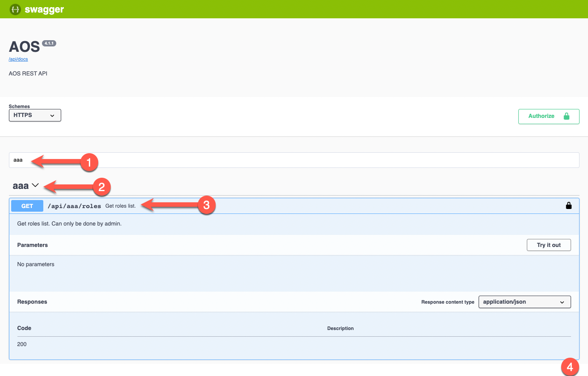This screenshot has height=376, width=588.
Task: Click the Responses section header
Action: pos(32,301)
